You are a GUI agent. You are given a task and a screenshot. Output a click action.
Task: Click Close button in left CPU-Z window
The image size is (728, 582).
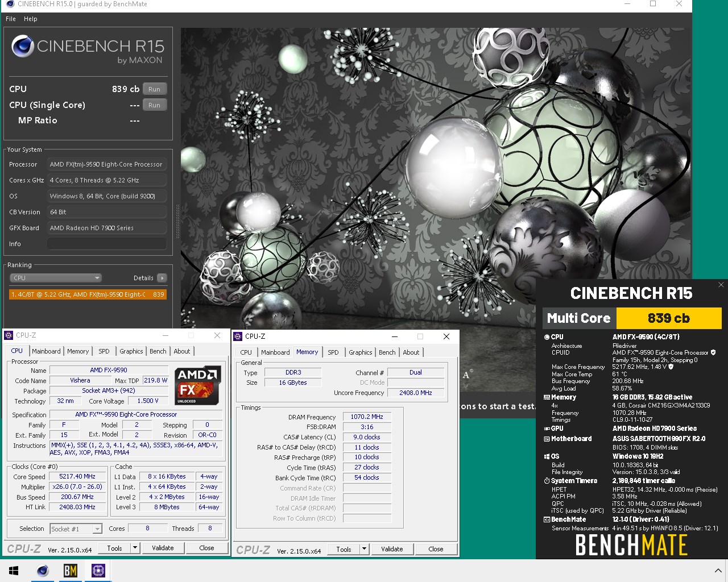tap(206, 548)
